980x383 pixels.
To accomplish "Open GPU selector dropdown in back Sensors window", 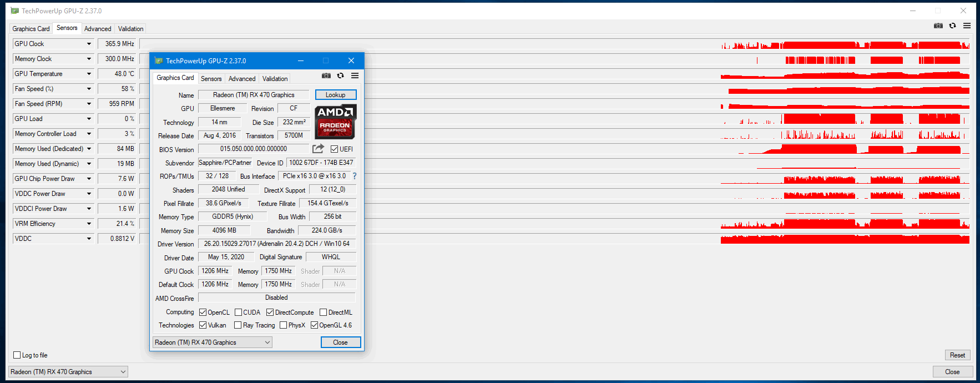I will click(68, 372).
